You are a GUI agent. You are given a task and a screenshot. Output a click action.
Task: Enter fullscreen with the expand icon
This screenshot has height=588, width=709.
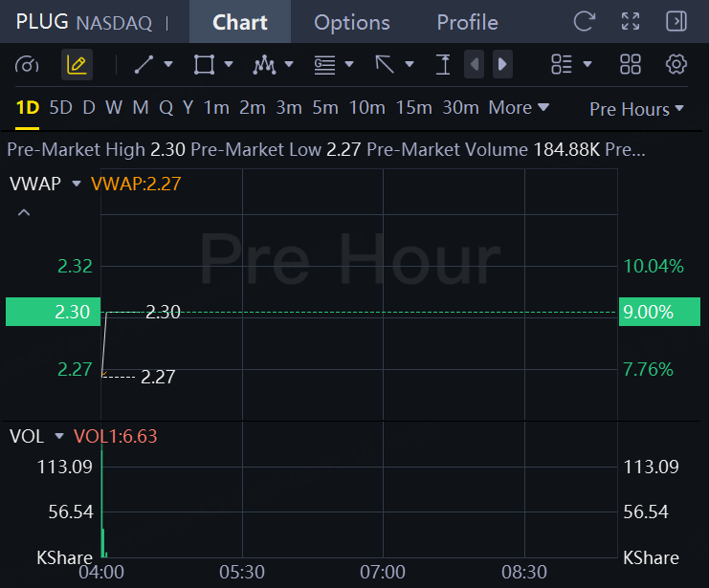click(631, 22)
